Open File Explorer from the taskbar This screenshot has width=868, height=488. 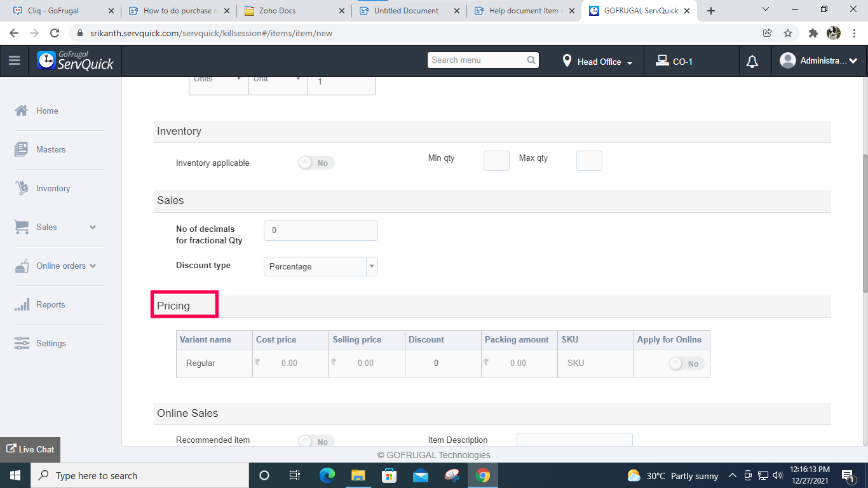point(358,475)
